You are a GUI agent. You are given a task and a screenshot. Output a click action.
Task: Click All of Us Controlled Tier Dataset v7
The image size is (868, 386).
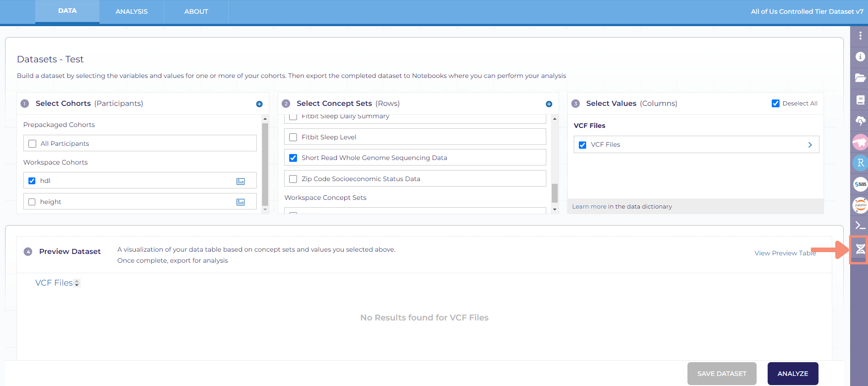click(x=807, y=11)
